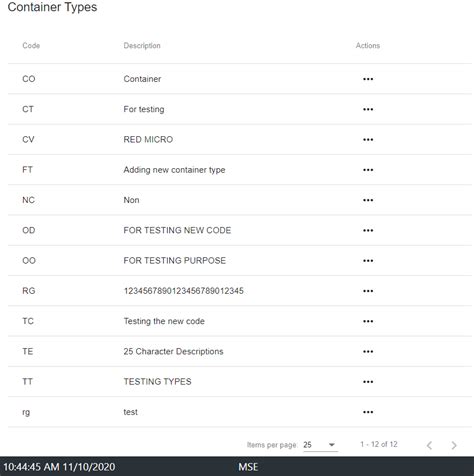Click three-dot actions for RED MICRO row

[368, 139]
